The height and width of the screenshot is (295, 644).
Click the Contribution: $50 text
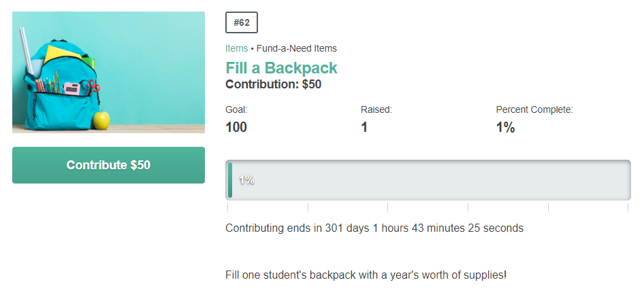274,84
